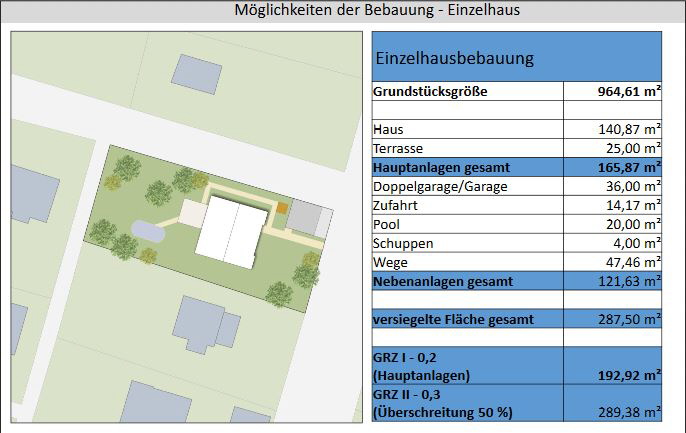Click the 'GRZ II - 0,3 (Überschreitung 50 %)' cell
The height and width of the screenshot is (433, 686).
click(468, 403)
